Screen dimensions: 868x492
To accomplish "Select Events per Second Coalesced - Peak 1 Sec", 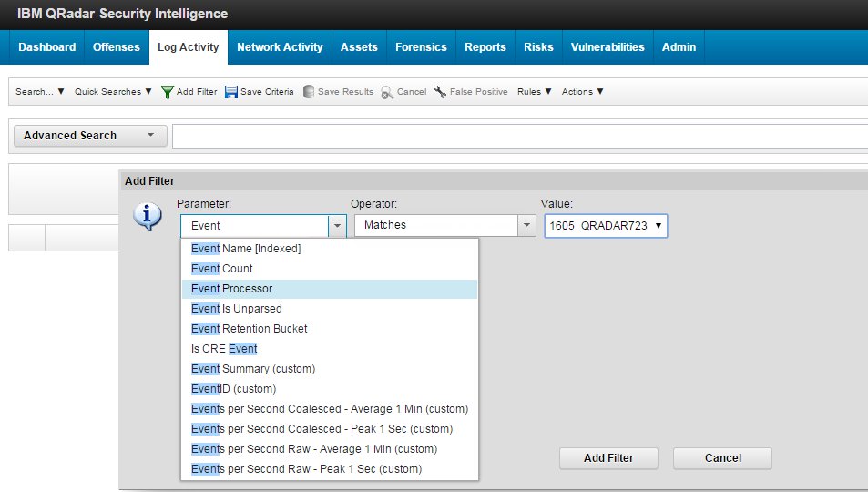I will tap(330, 429).
